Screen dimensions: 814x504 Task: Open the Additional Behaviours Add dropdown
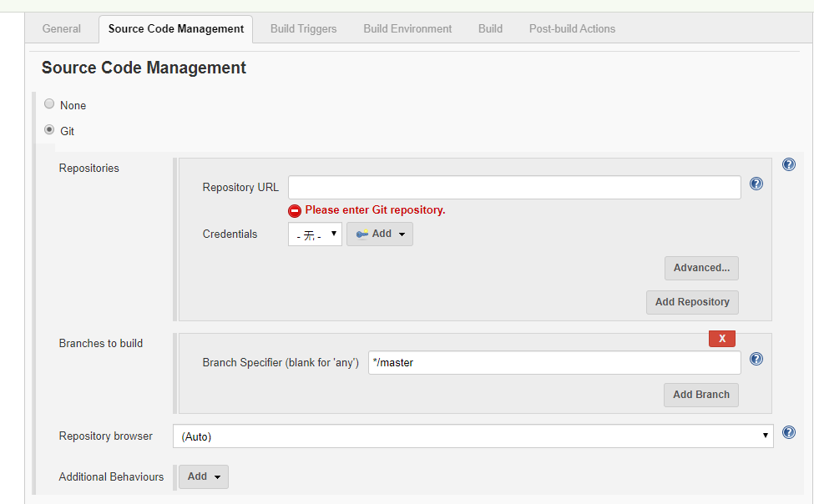[204, 476]
